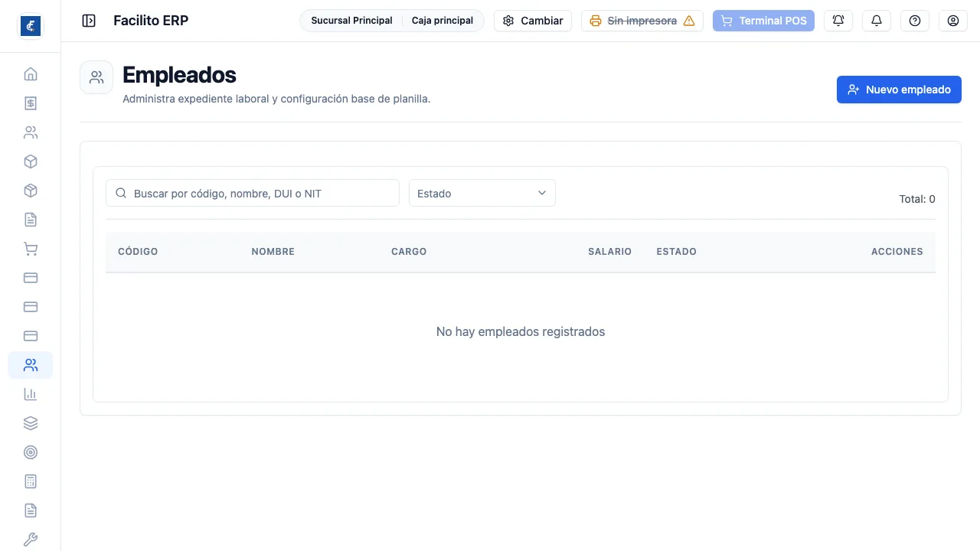Click the SALARIO column header
The width and height of the screenshot is (980, 551).
pyautogui.click(x=609, y=251)
